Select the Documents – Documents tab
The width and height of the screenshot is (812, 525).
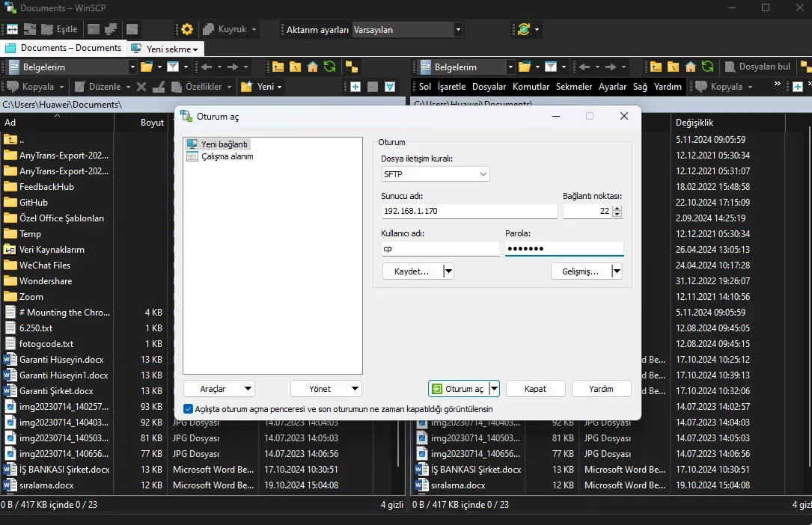64,48
